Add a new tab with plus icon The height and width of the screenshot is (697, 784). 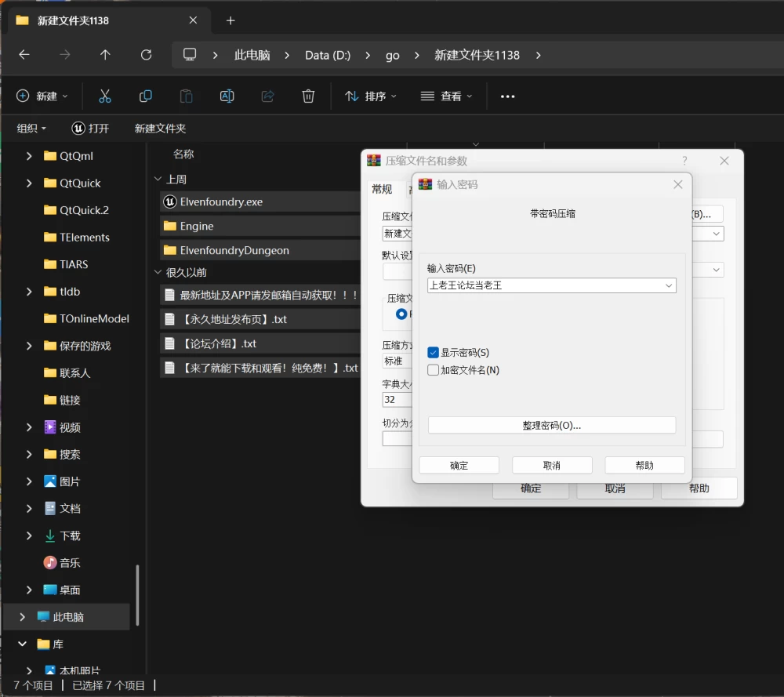click(230, 20)
